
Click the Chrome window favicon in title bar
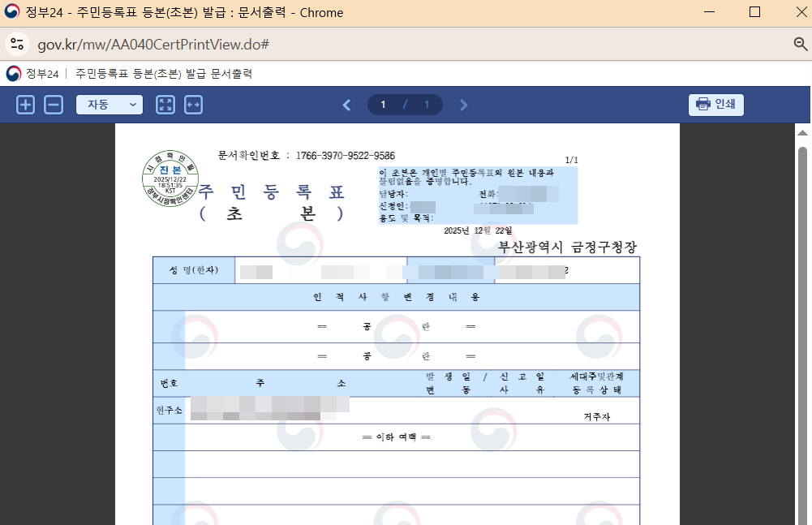point(12,11)
